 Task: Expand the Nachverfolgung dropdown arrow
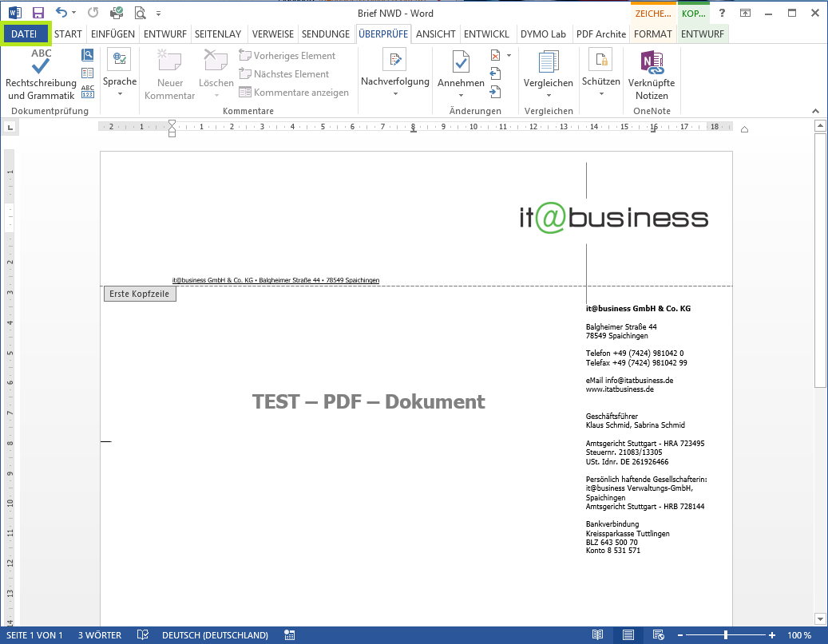click(x=395, y=94)
